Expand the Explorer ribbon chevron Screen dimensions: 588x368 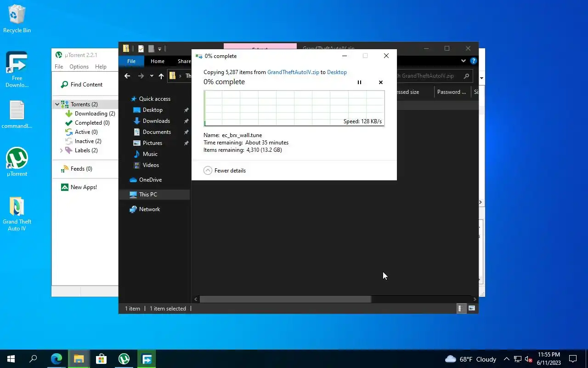point(463,61)
